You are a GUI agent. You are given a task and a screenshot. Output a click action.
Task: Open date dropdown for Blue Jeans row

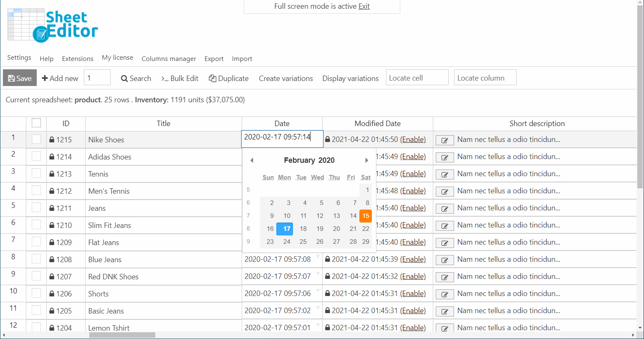[318, 256]
